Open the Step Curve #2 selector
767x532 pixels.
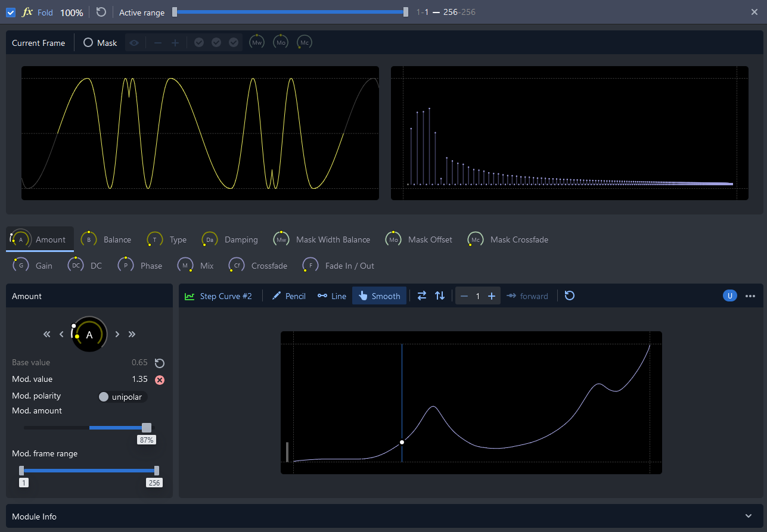pos(219,296)
